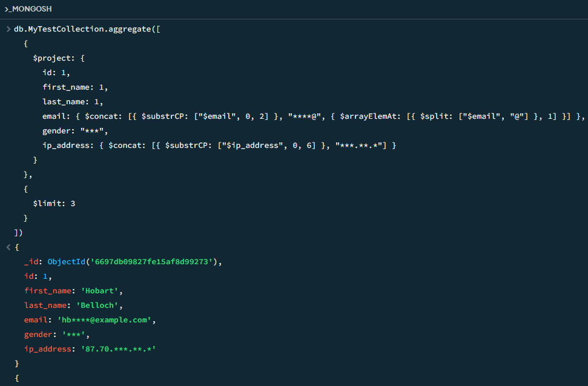Click the closing ]) of the aggregate call

[18, 233]
